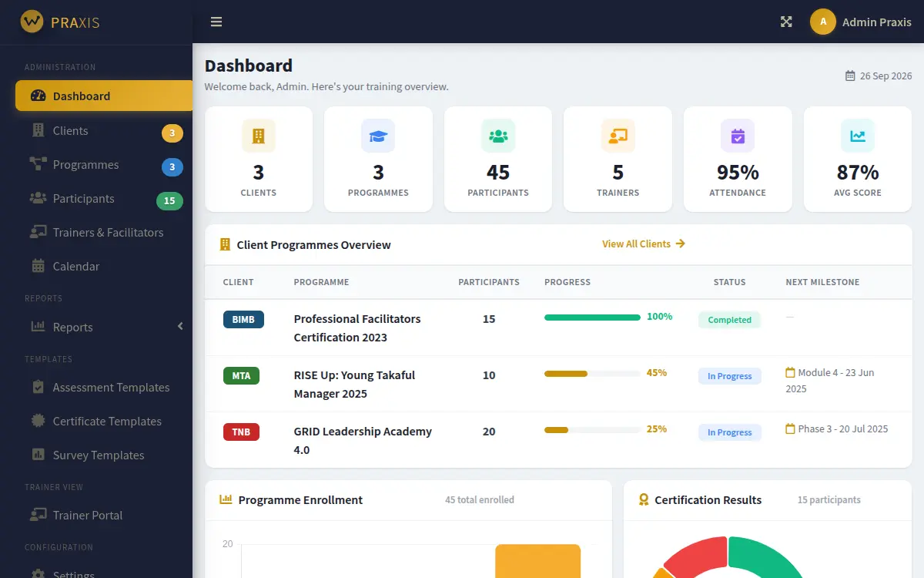The height and width of the screenshot is (578, 924).
Task: Click the red segment of certification donut
Action: point(699,555)
